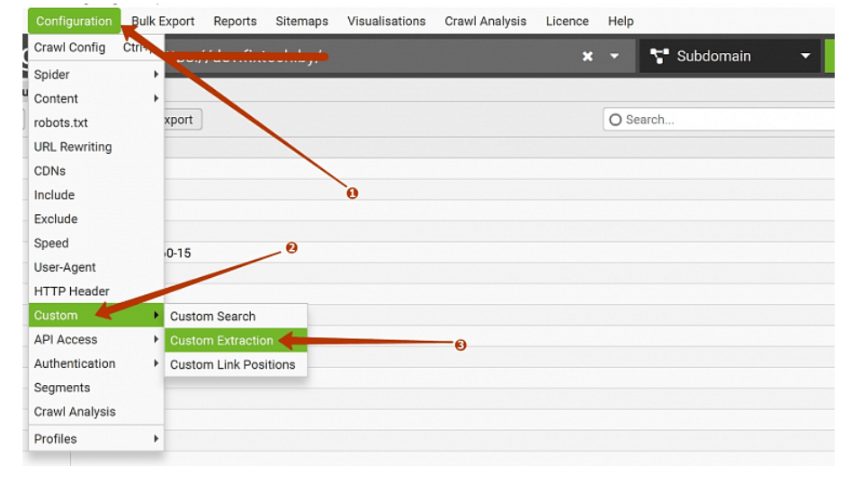Select Custom Extraction from the submenu

click(221, 340)
